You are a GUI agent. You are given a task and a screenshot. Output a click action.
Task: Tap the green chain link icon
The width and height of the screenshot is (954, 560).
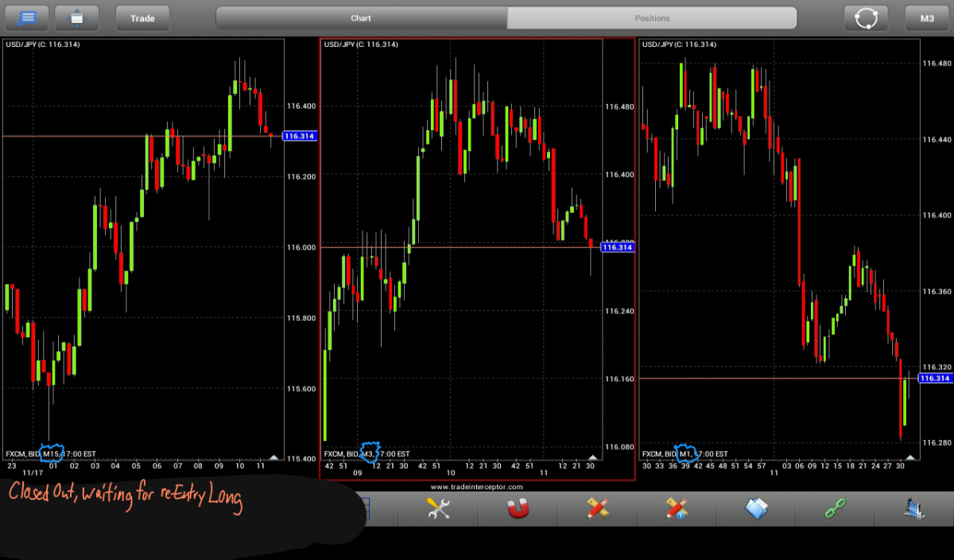click(x=836, y=508)
